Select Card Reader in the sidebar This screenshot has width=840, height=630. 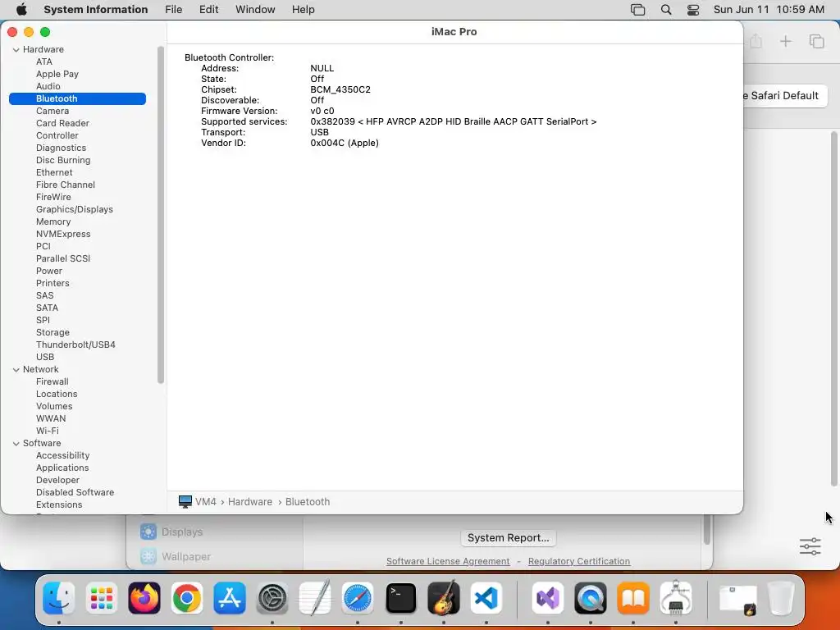(62, 123)
